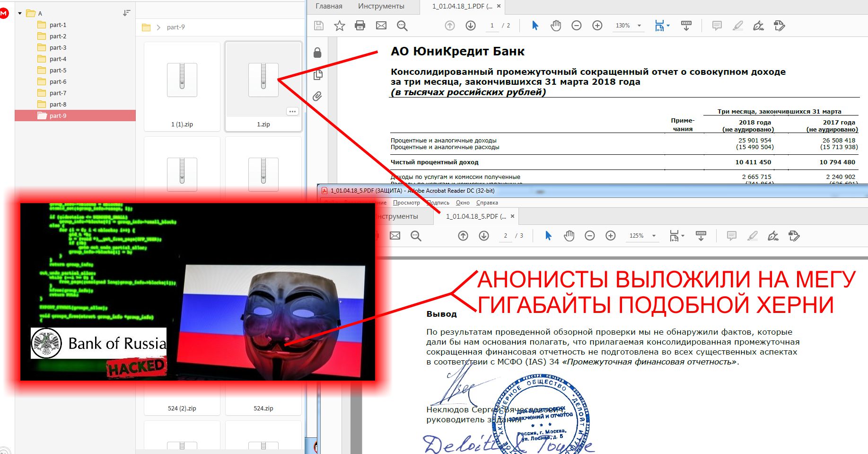Select the 1_01.04.18_5.PDF document tab

[476, 216]
